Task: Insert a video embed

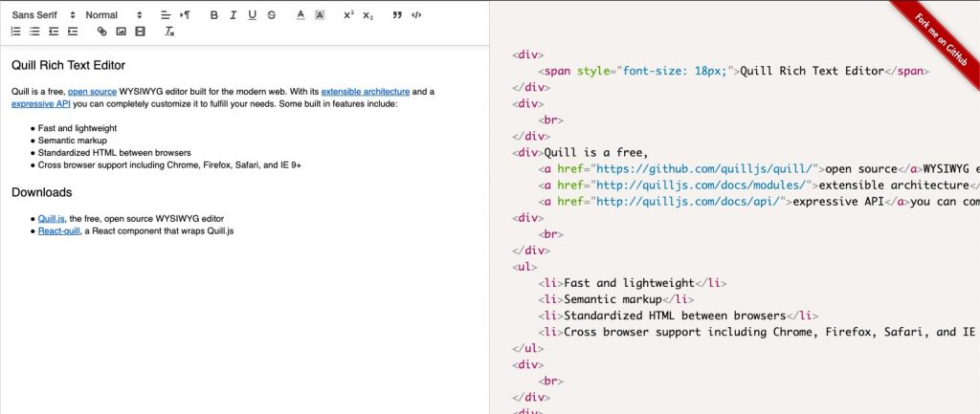Action: pos(140,32)
